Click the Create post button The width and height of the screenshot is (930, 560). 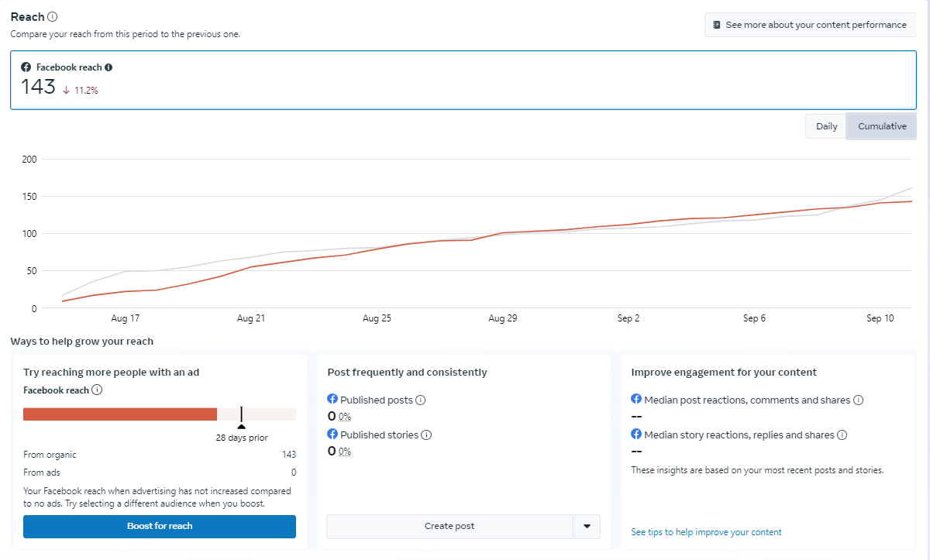[449, 527]
